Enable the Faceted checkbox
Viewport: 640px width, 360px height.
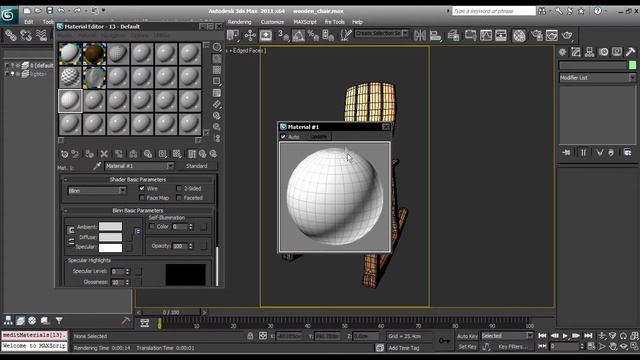[x=179, y=198]
